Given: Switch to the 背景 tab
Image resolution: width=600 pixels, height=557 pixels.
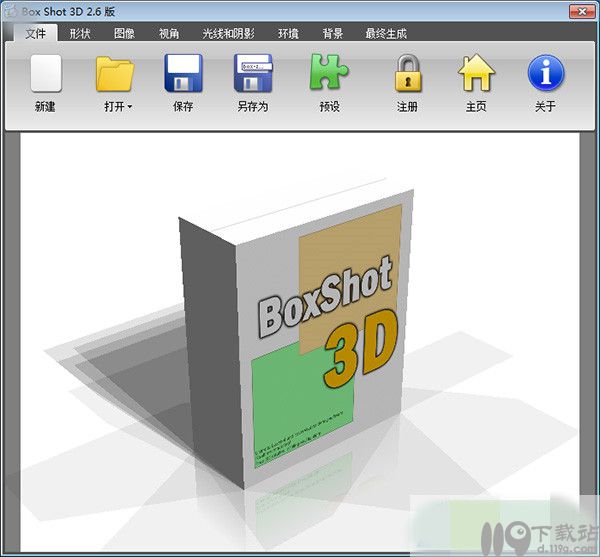Looking at the screenshot, I should click(333, 34).
